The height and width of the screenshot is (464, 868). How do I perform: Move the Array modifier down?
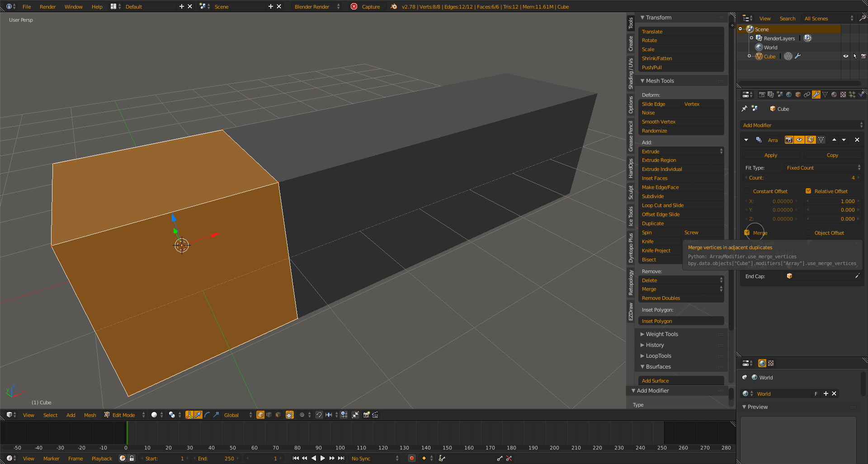pos(844,140)
